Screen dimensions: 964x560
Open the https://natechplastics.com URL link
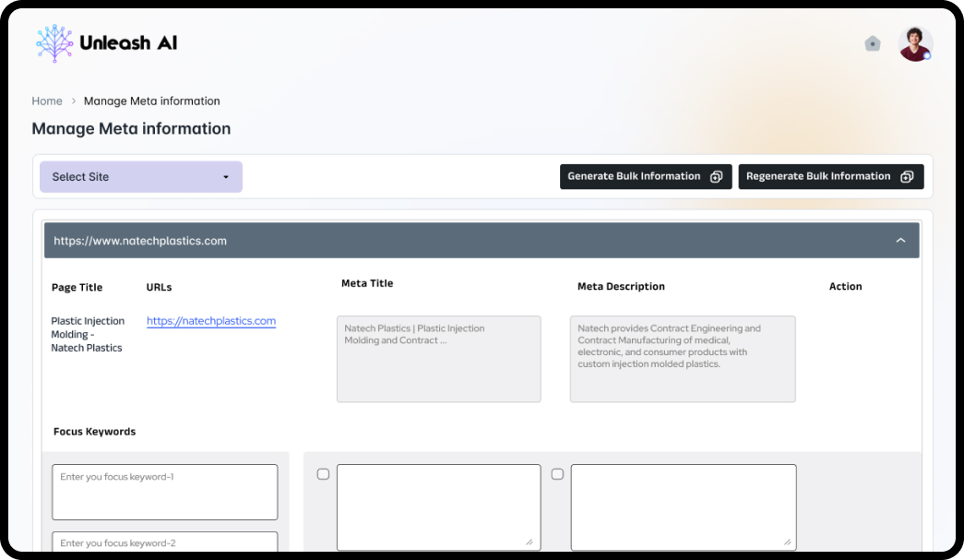(211, 321)
